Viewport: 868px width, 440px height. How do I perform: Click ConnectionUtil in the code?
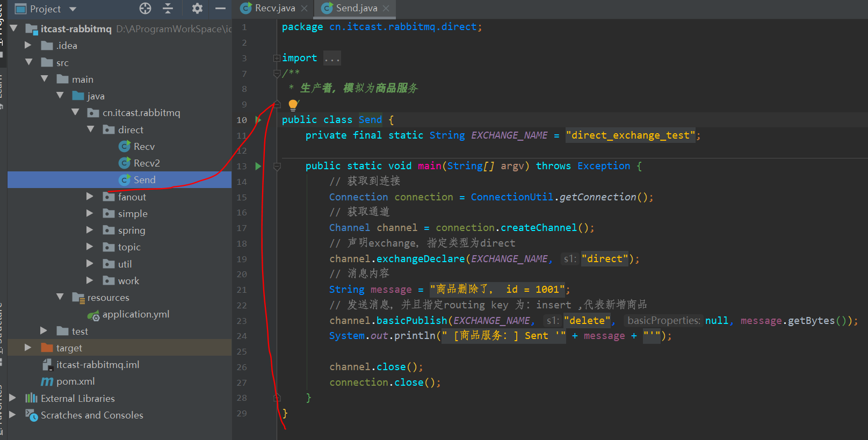(x=512, y=197)
